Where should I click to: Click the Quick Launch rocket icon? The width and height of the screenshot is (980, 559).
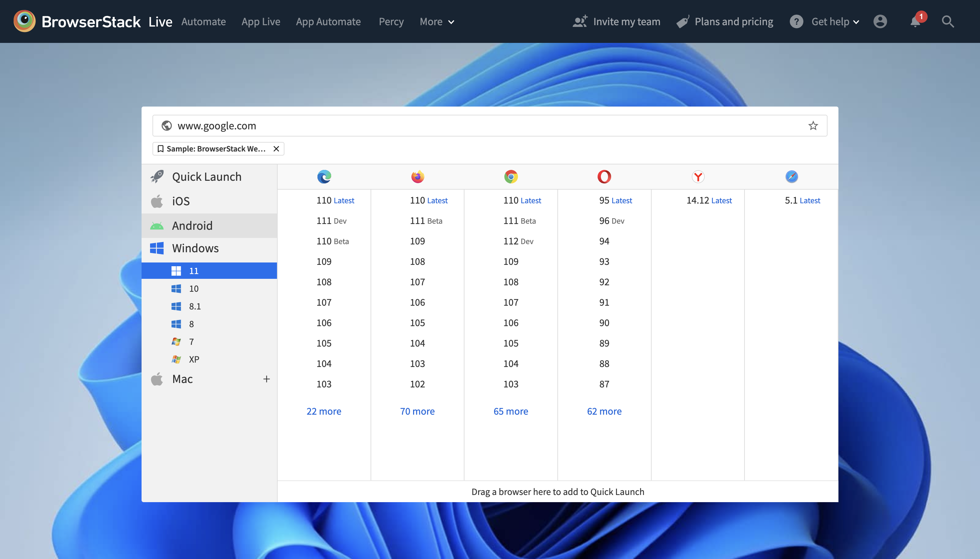(x=156, y=176)
